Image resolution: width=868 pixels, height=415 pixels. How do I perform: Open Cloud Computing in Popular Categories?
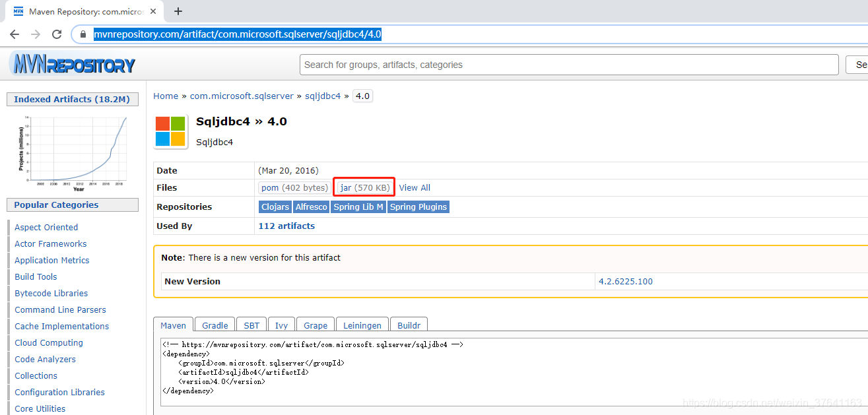(x=48, y=342)
